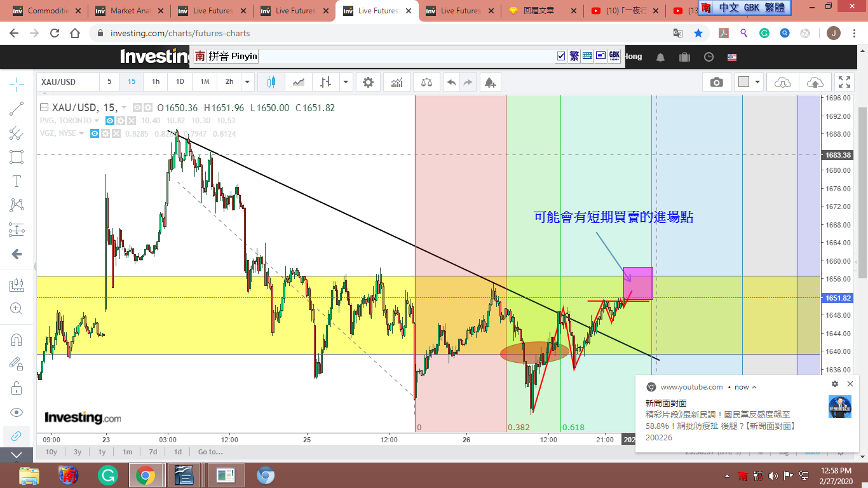Toggle visibility of VGZ, NYSE series
This screenshot has width=868, height=488.
[x=95, y=133]
